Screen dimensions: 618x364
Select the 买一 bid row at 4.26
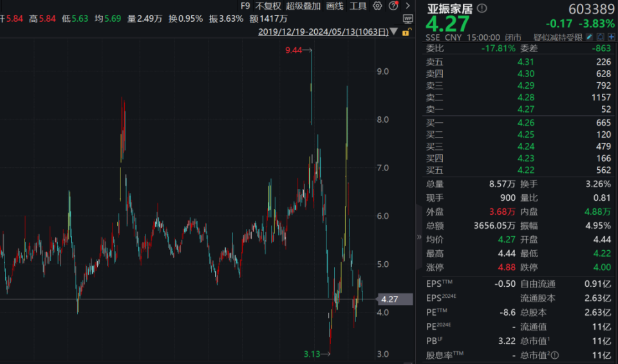point(518,123)
